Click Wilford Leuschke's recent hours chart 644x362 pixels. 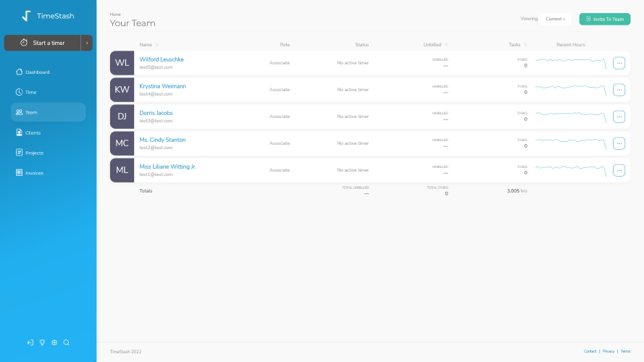coord(571,63)
